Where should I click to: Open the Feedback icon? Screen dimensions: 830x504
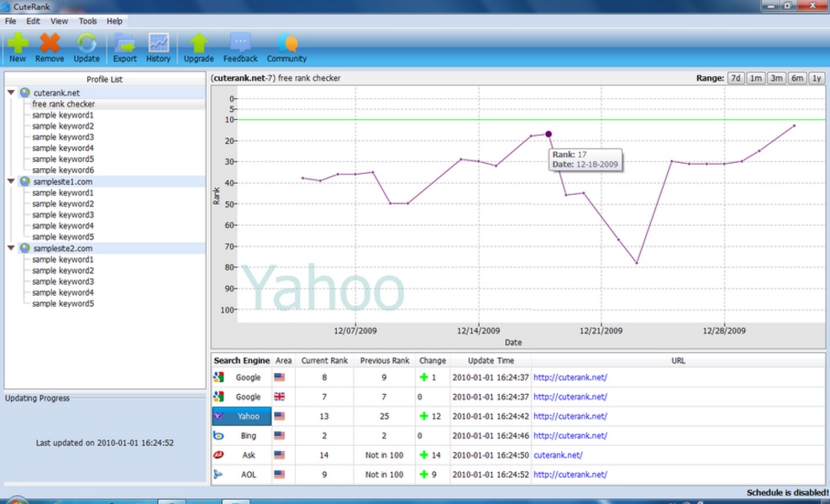coord(240,44)
